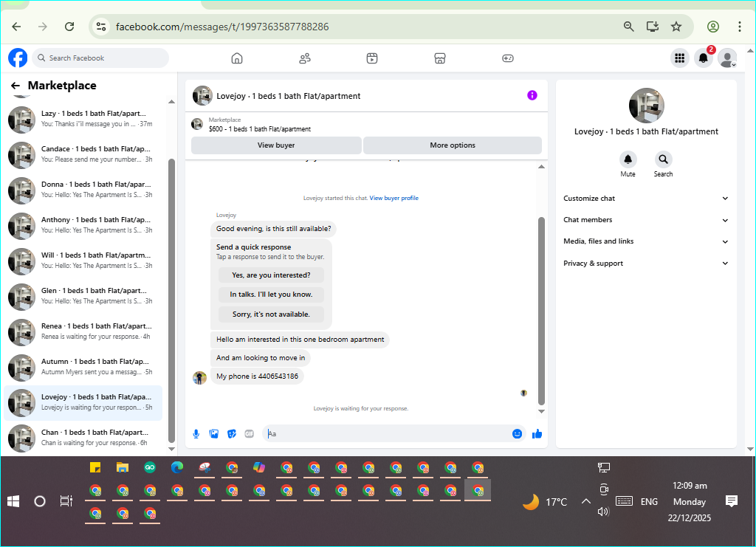
Task: Click More options button
Action: click(x=453, y=145)
